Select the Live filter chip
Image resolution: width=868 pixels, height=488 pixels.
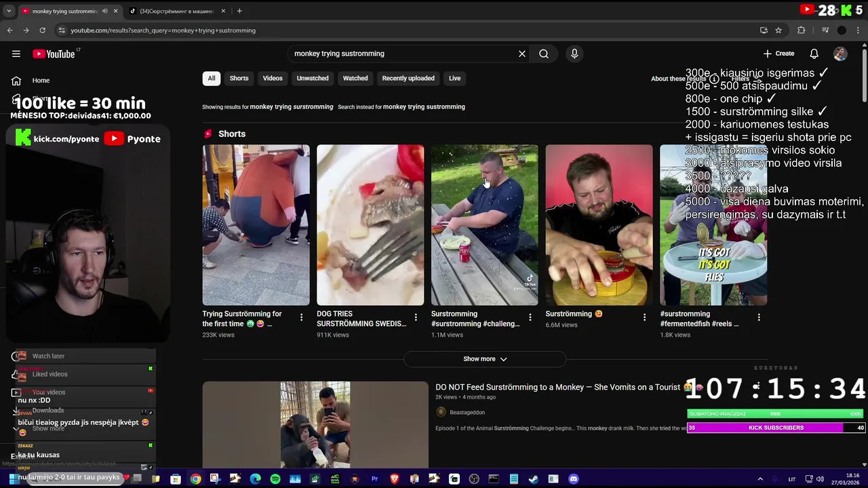[x=454, y=78]
